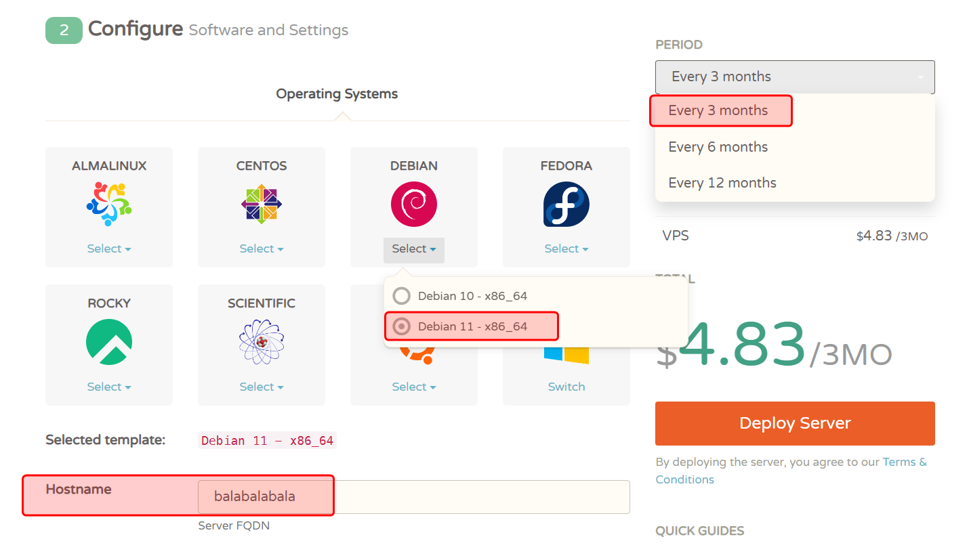Click the Rocky Linux logo
This screenshot has width=969, height=560.
coord(109,342)
